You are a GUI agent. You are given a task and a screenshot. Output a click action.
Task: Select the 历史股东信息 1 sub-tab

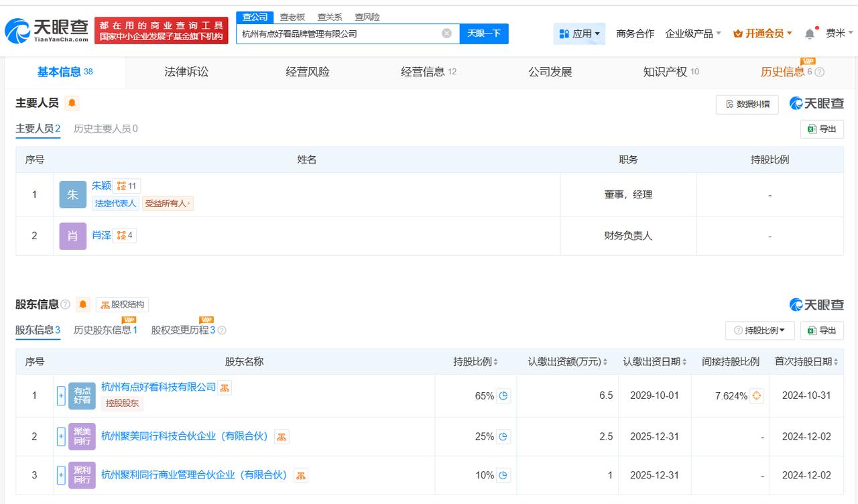click(106, 330)
